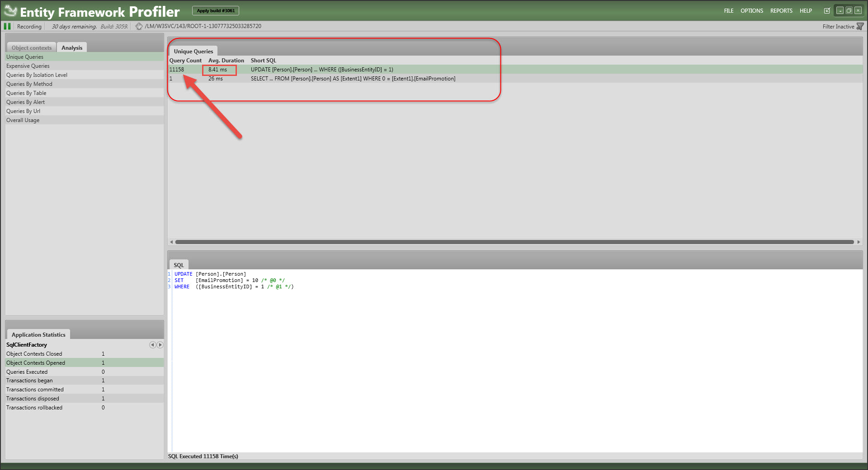Image resolution: width=868 pixels, height=470 pixels.
Task: Click the 26 ms average duration cell
Action: pos(216,79)
